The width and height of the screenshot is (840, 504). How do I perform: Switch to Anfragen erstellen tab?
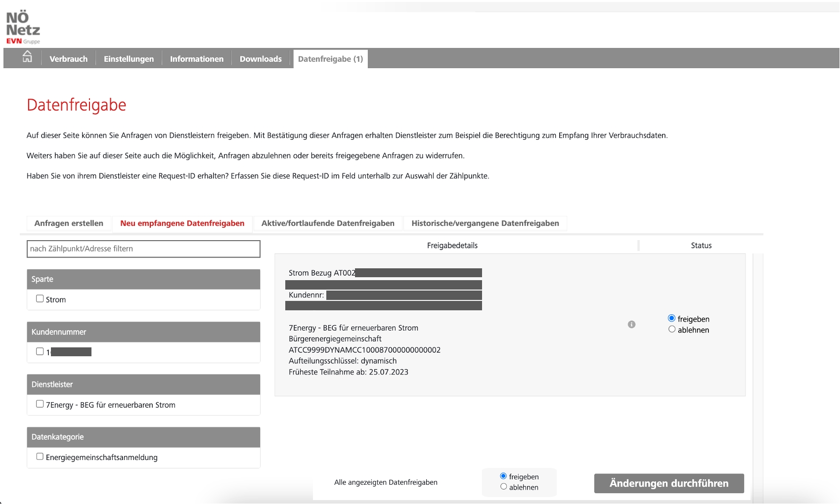(x=69, y=223)
